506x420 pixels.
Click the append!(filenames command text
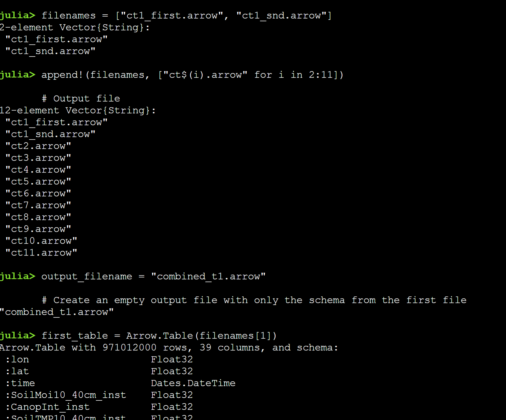click(192, 75)
